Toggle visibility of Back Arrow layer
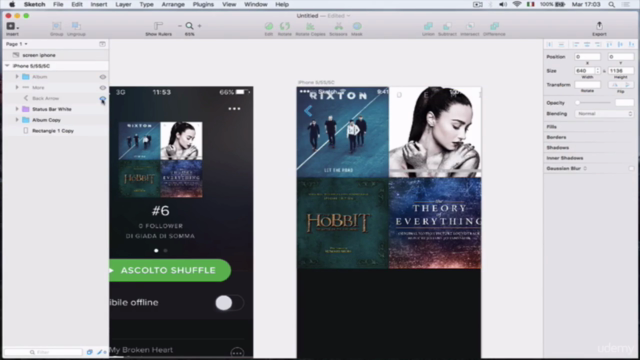640x360 pixels. [x=102, y=98]
